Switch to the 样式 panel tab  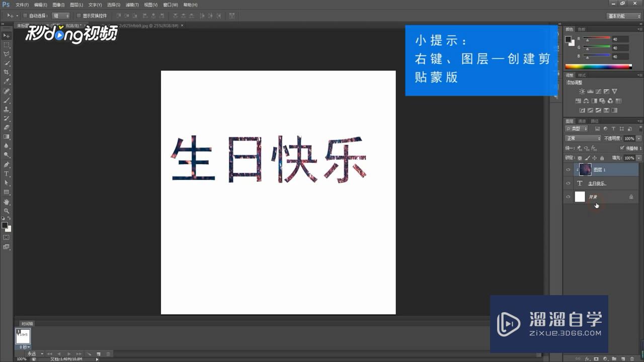(x=582, y=75)
